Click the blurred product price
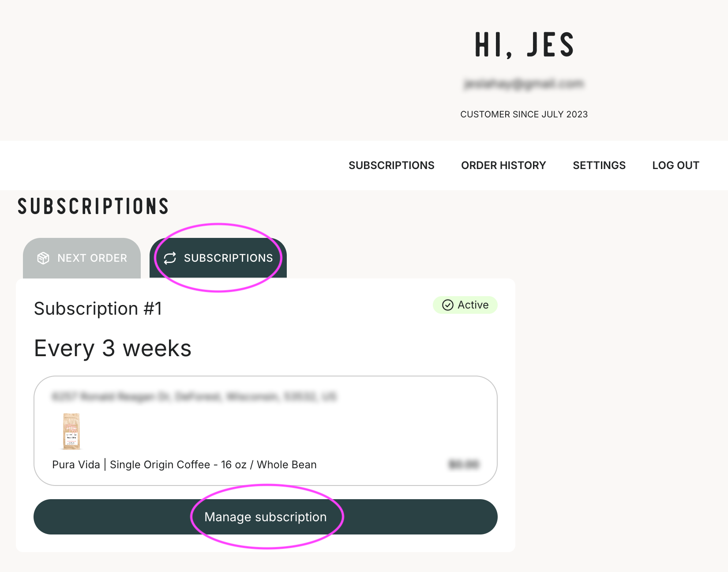728x572 pixels. click(x=464, y=464)
